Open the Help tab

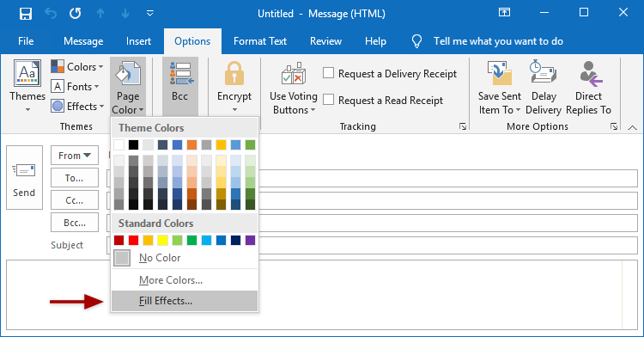(x=375, y=41)
